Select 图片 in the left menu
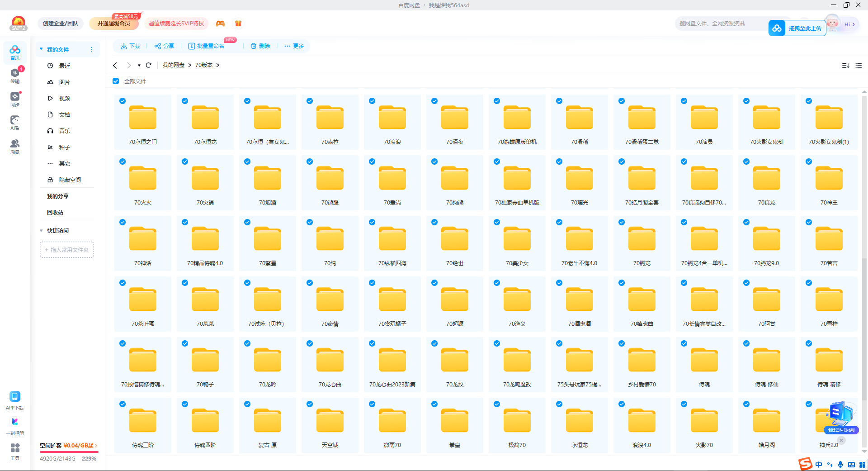868x471 pixels. click(64, 82)
